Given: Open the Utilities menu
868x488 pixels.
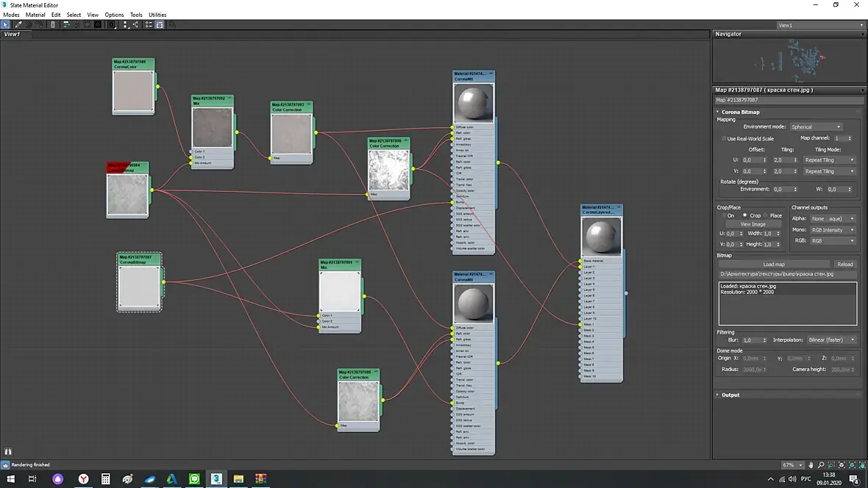Looking at the screenshot, I should coord(157,15).
